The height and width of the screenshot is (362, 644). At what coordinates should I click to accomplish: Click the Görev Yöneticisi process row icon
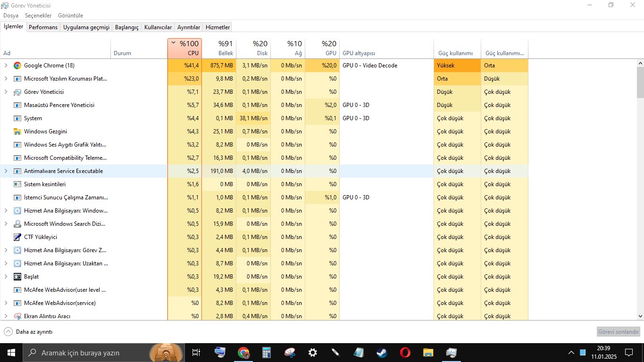(17, 92)
